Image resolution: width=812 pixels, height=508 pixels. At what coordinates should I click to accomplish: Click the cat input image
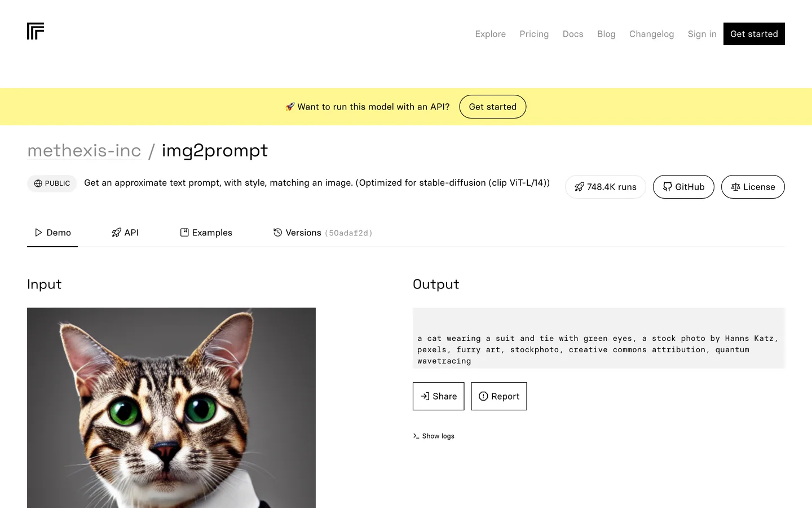[171, 408]
